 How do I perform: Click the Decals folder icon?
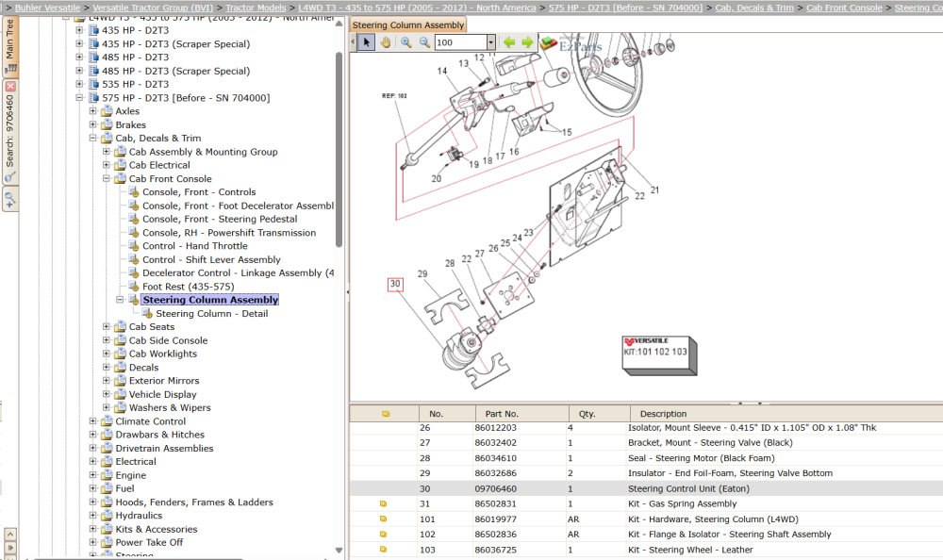[x=121, y=367]
